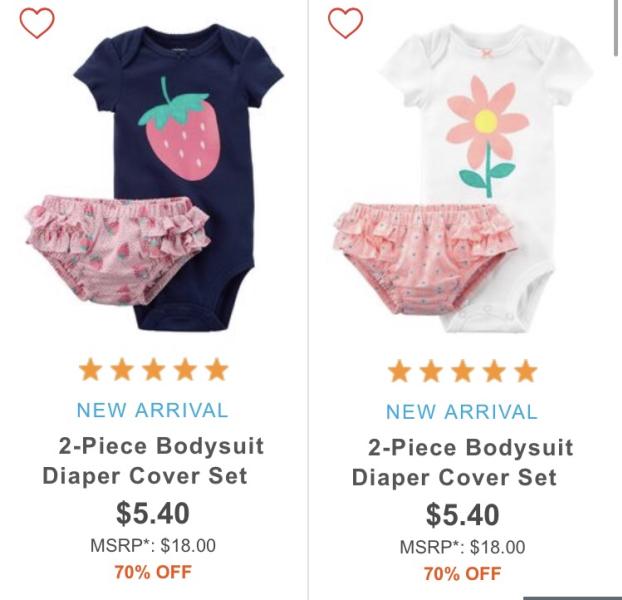Click MSRP $18.00 text under flower set
Viewport: 622px width, 600px height.
[x=463, y=547]
